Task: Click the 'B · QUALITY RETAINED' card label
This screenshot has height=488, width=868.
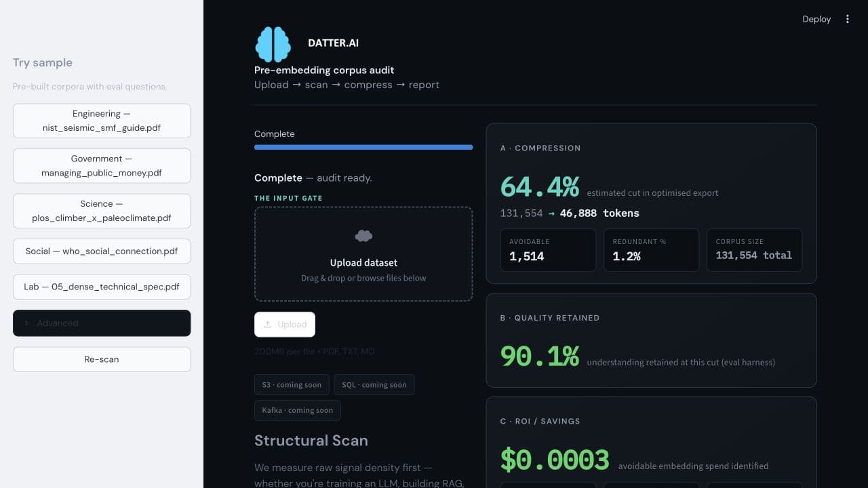Action: point(550,317)
